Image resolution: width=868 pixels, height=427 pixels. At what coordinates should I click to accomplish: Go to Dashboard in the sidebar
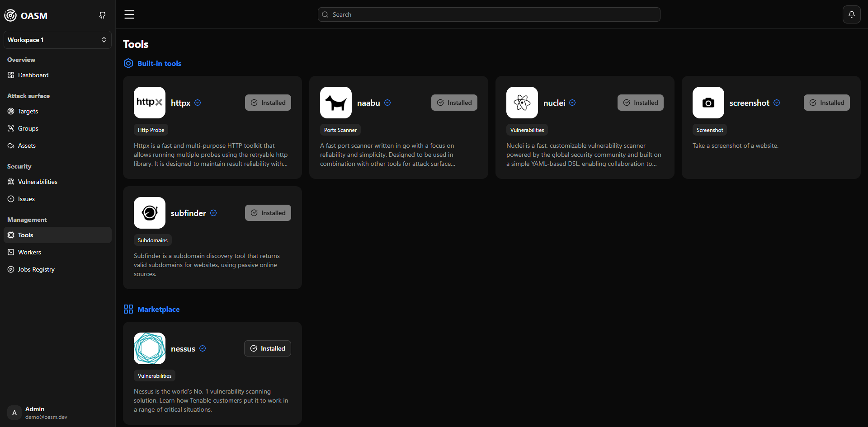pyautogui.click(x=57, y=75)
